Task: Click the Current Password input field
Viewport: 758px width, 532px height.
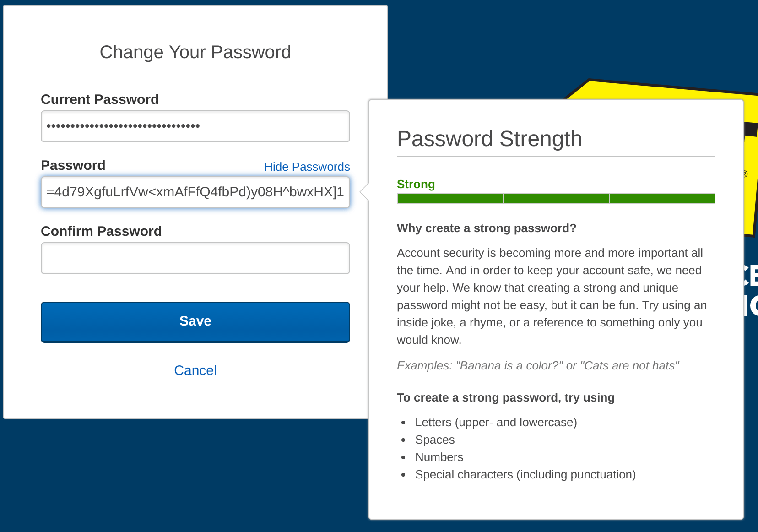Action: (x=195, y=126)
